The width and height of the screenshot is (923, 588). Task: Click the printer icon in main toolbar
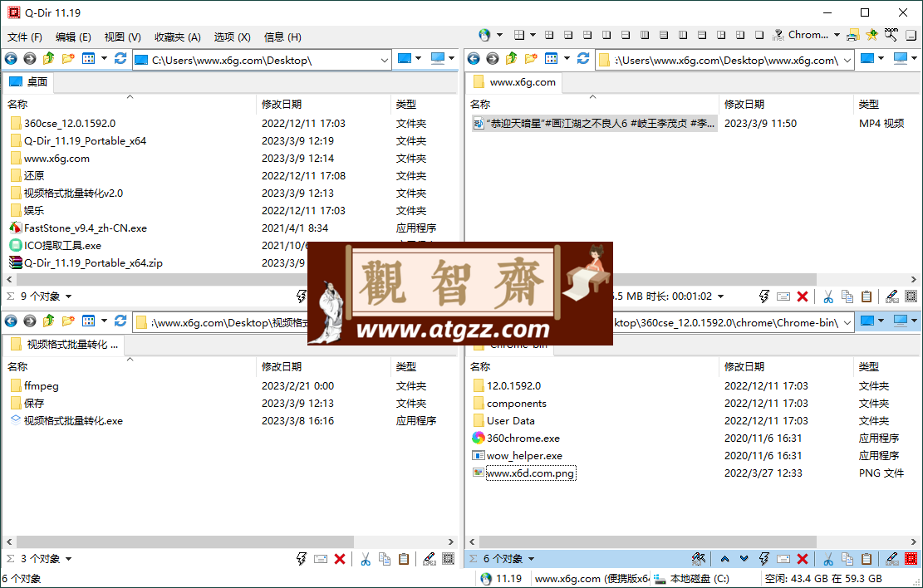click(853, 36)
